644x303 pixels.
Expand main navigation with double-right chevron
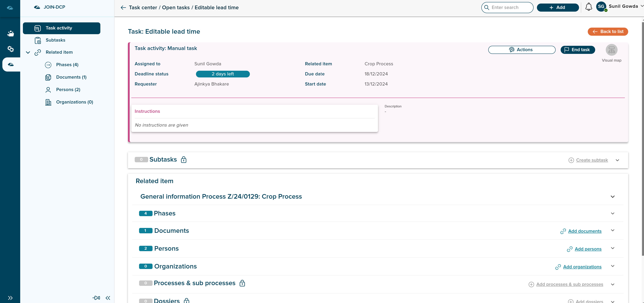coord(10,298)
